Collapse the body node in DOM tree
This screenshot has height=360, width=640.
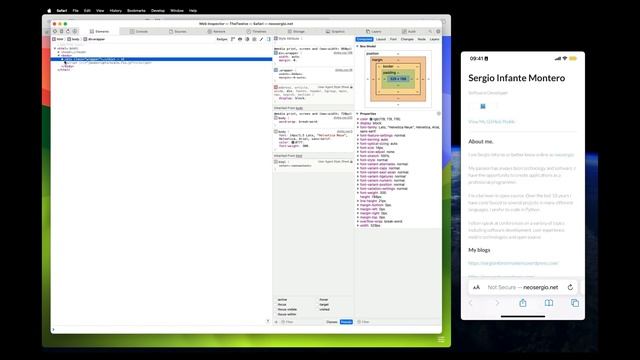pyautogui.click(x=58, y=56)
